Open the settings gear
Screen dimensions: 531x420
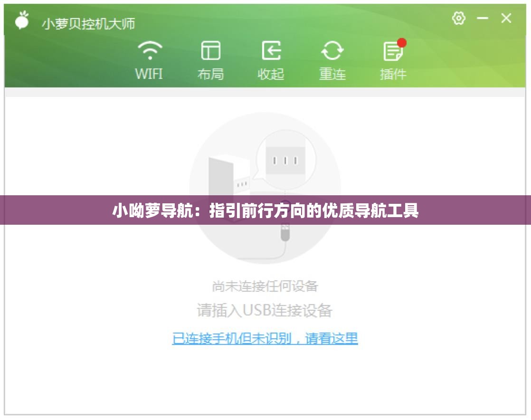coord(459,19)
